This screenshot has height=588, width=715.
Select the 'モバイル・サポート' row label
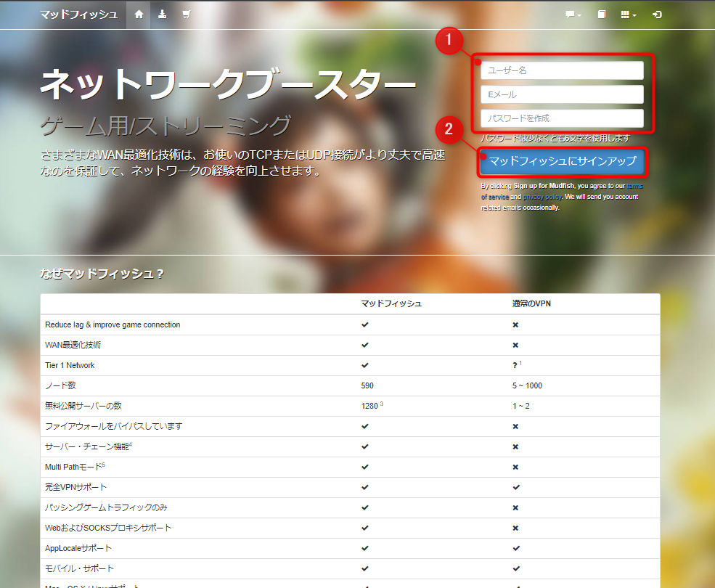tap(79, 568)
